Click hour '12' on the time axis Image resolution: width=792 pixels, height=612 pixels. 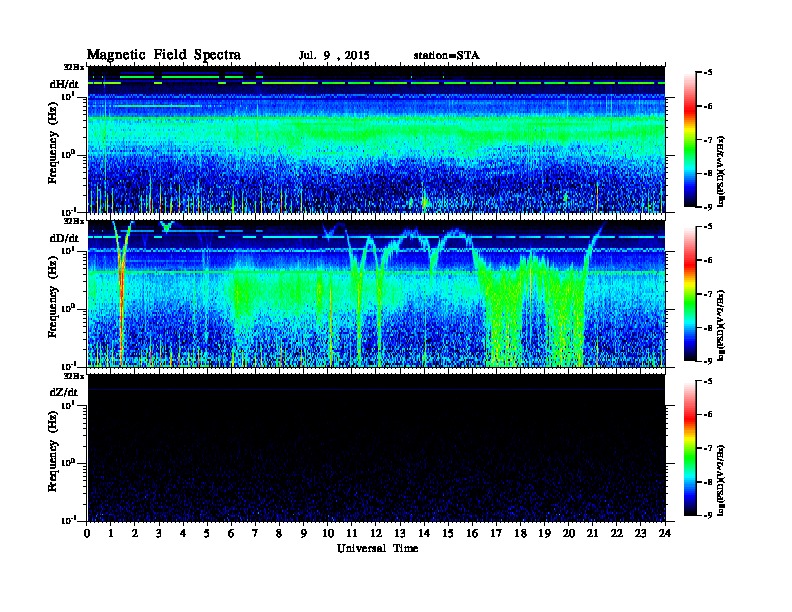(376, 534)
